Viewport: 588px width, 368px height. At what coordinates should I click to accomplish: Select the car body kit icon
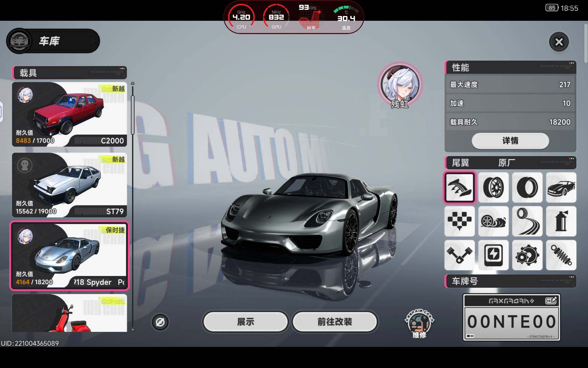pyautogui.click(x=561, y=187)
